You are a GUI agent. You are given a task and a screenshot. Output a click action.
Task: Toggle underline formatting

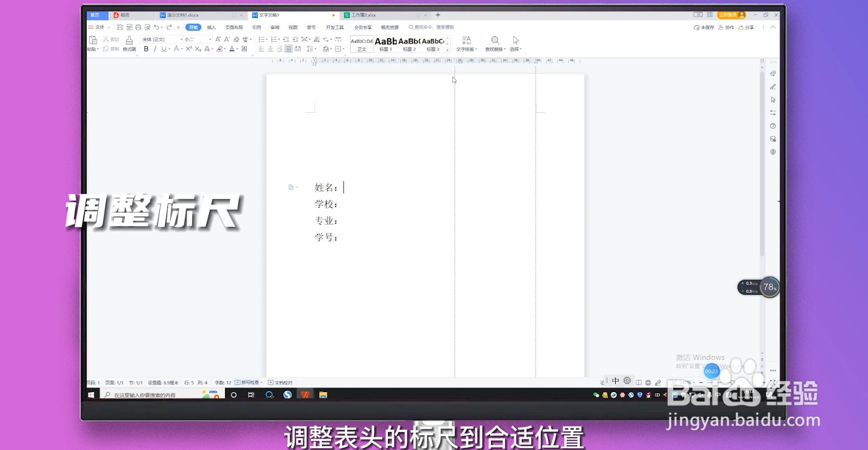[x=164, y=49]
